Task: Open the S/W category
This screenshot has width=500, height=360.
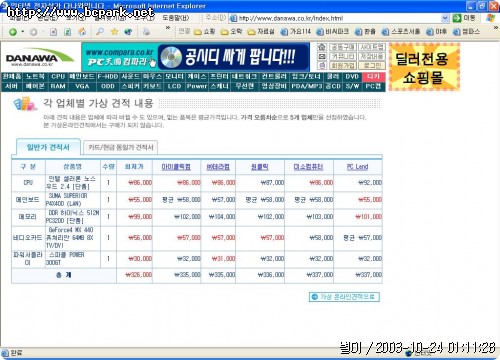Action: tap(352, 86)
